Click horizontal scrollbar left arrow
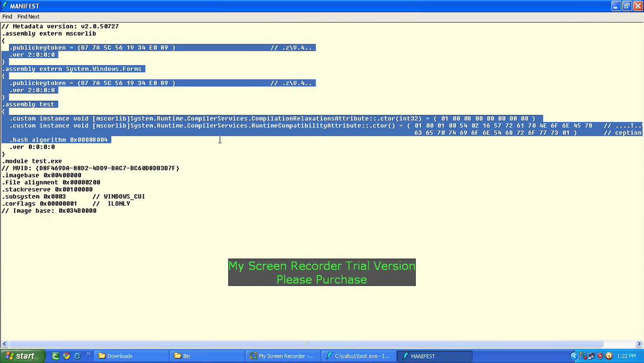644x363 pixels. 4,344
